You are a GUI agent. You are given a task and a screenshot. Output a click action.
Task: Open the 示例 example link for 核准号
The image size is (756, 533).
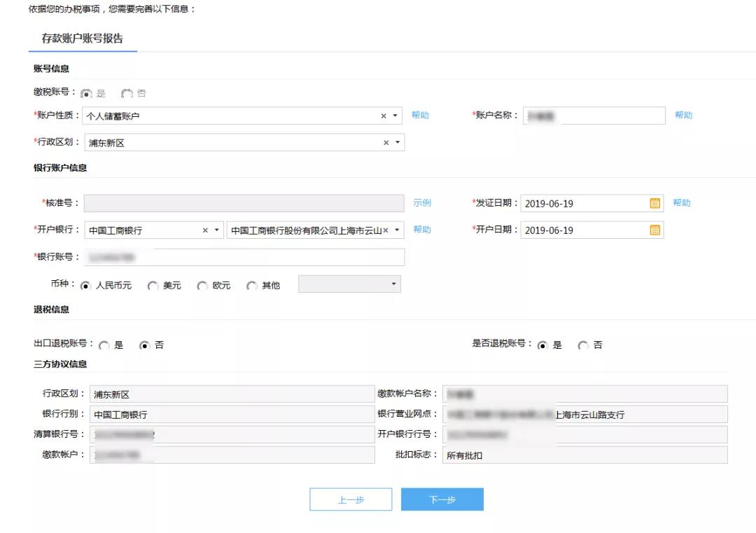pyautogui.click(x=421, y=202)
